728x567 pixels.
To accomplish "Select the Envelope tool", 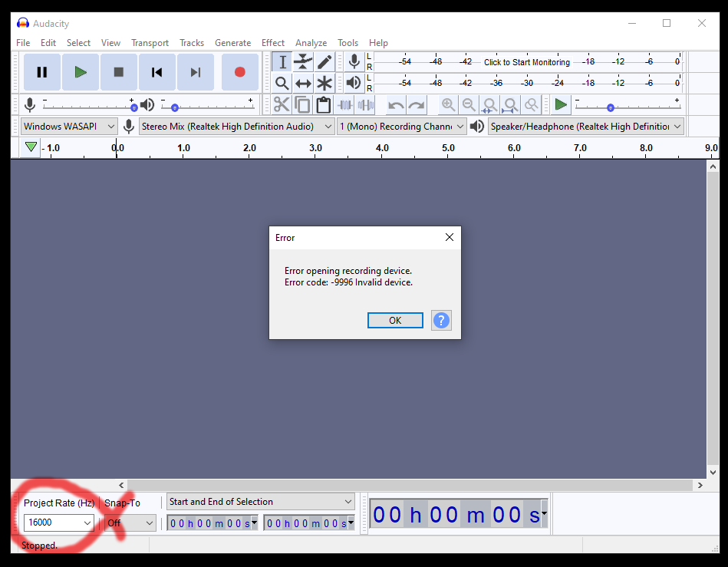I will coord(303,61).
